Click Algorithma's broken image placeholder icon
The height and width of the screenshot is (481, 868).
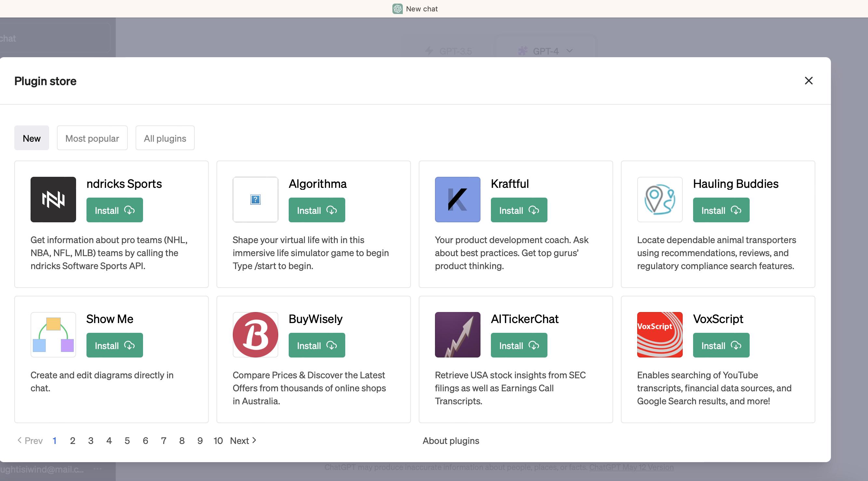click(x=255, y=200)
